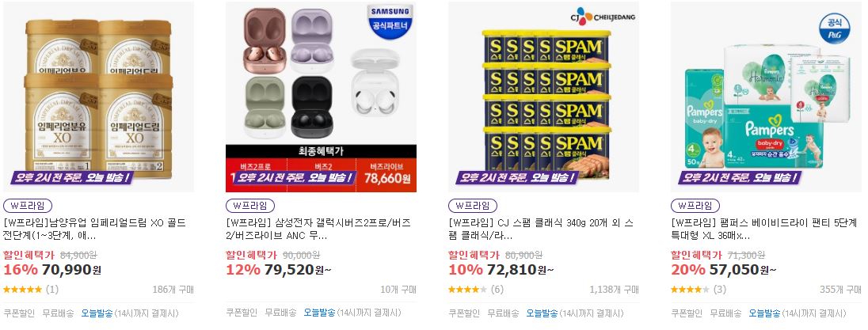The image size is (868, 330).
Task: Click W프라임 badge under the Galaxy Buds
Action: click(250, 206)
